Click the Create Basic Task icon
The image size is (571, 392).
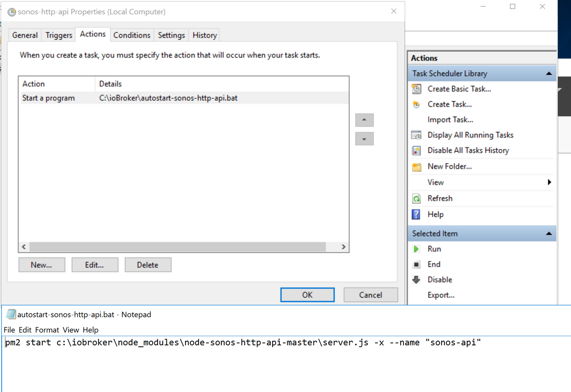point(416,88)
